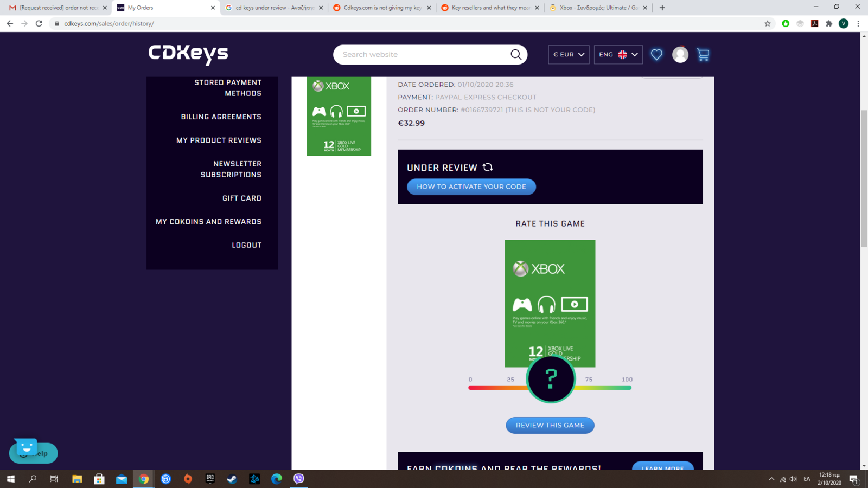Open File Explorer from taskbar
868x488 pixels.
tap(77, 479)
